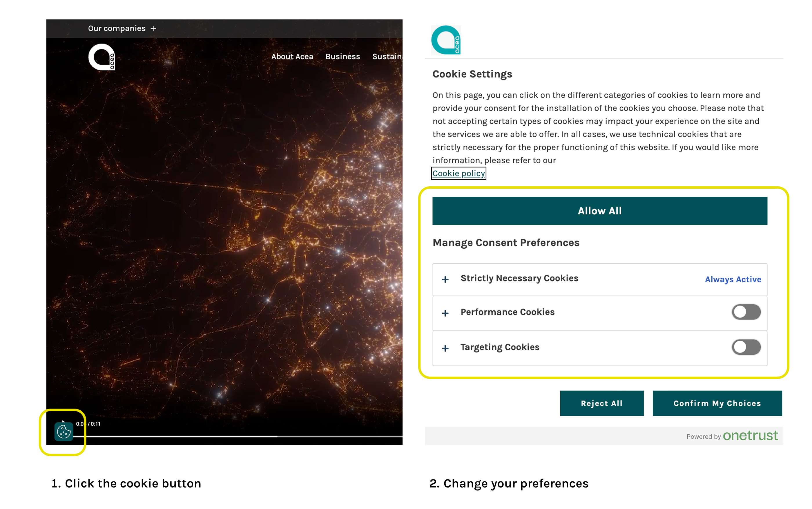Image resolution: width=812 pixels, height=509 pixels.
Task: Click the cookie settings button icon
Action: tap(64, 431)
